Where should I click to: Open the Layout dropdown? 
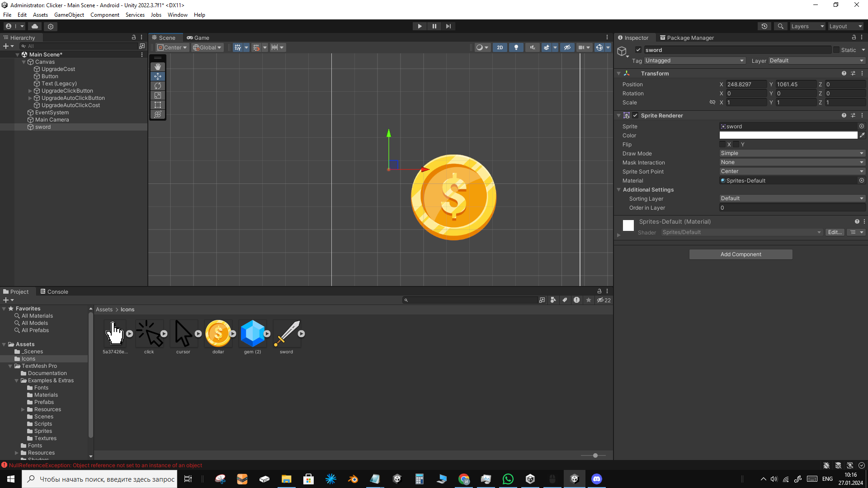click(x=845, y=26)
